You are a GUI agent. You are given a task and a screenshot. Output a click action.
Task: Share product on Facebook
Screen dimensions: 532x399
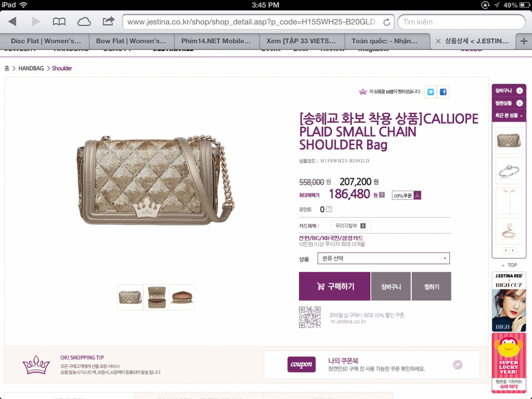(x=443, y=92)
